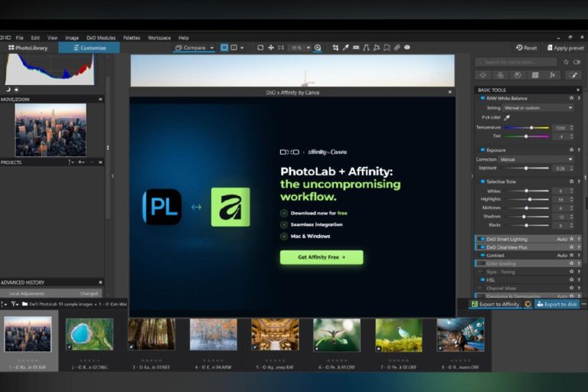Screen dimensions: 588x392
Task: Toggle the Selective Tone correction
Action: [482, 181]
